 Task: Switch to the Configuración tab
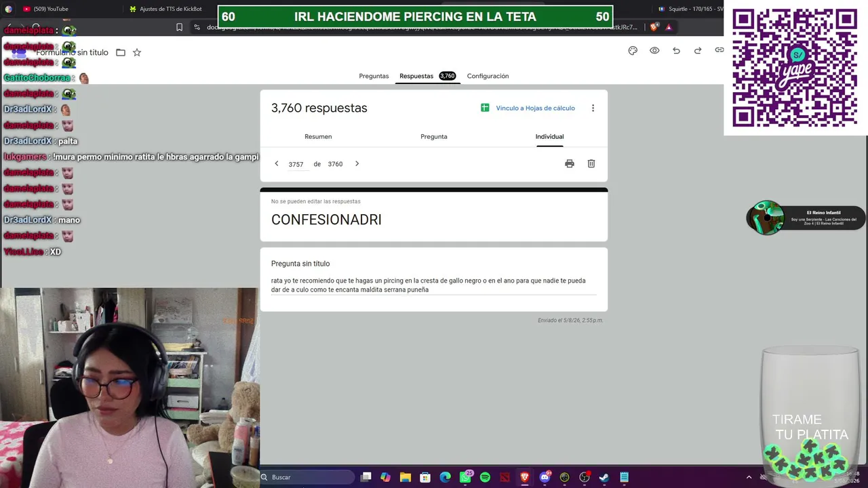coord(488,76)
